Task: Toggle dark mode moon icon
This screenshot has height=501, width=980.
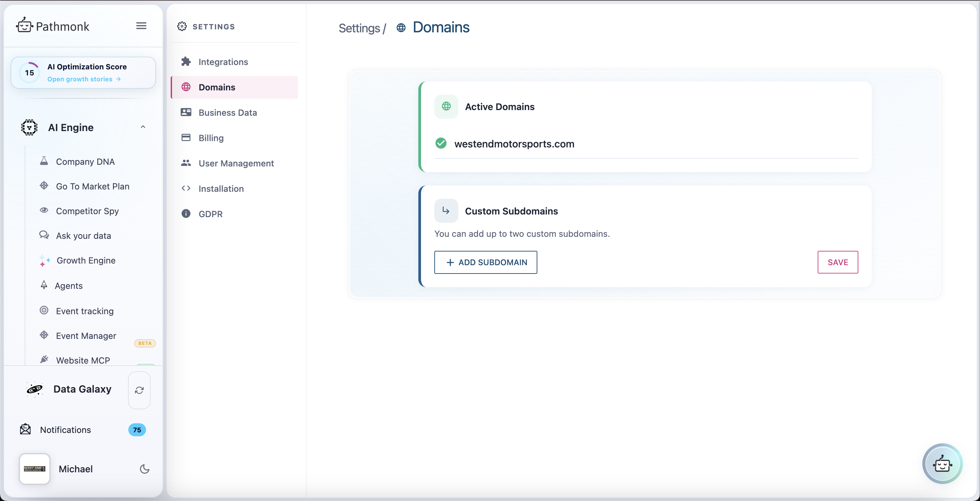Action: (145, 469)
